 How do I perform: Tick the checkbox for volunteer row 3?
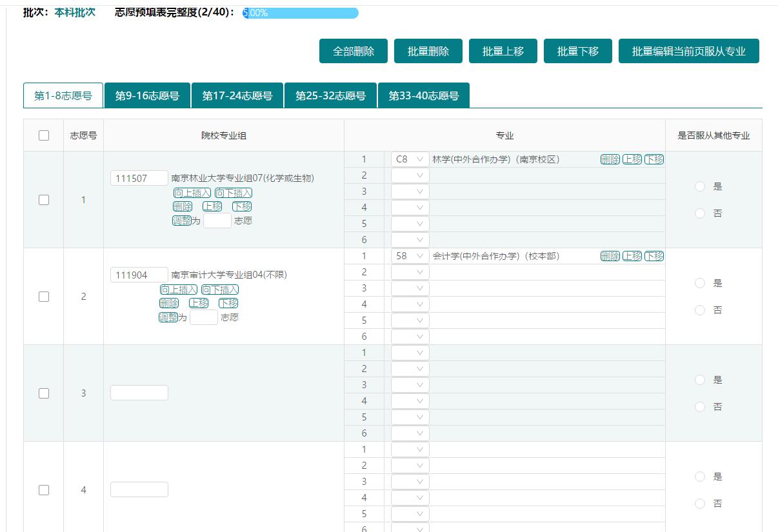coord(44,393)
